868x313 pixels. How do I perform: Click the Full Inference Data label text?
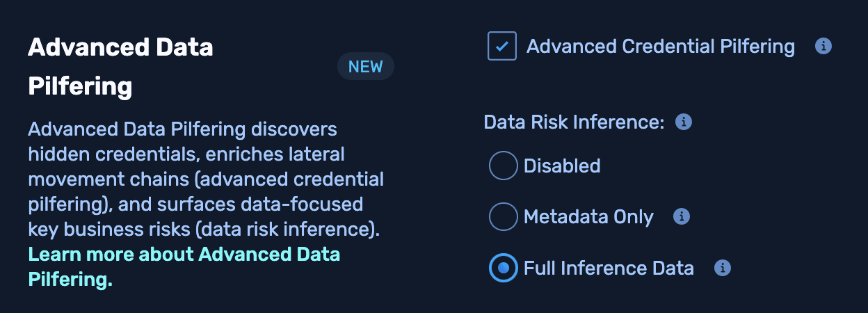coord(609,268)
